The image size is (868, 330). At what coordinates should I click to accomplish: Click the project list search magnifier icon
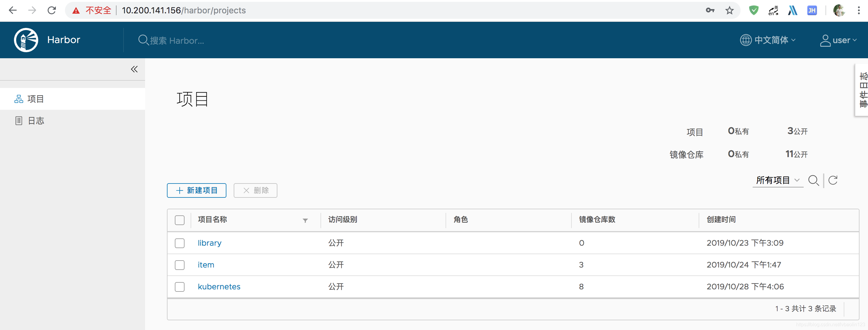coord(813,180)
